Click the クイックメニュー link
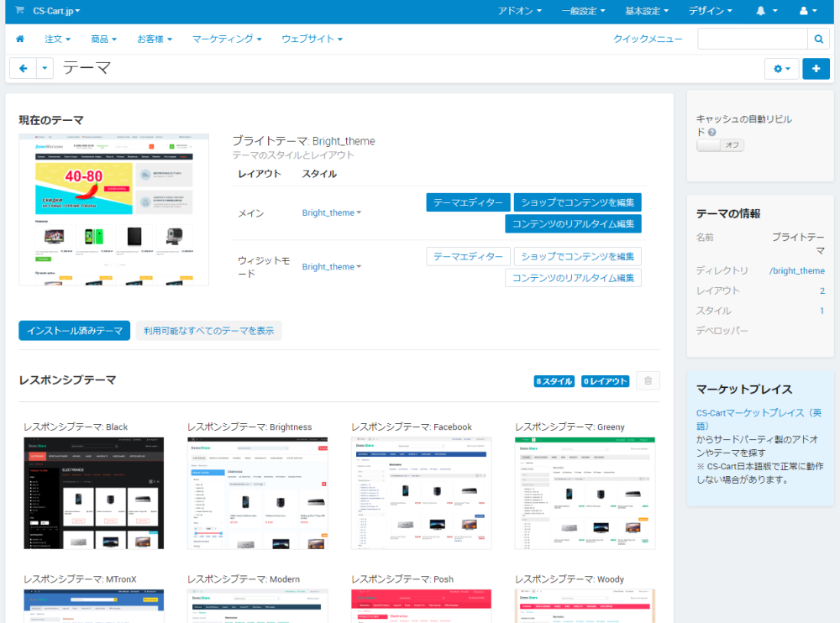The height and width of the screenshot is (623, 840). [x=648, y=39]
